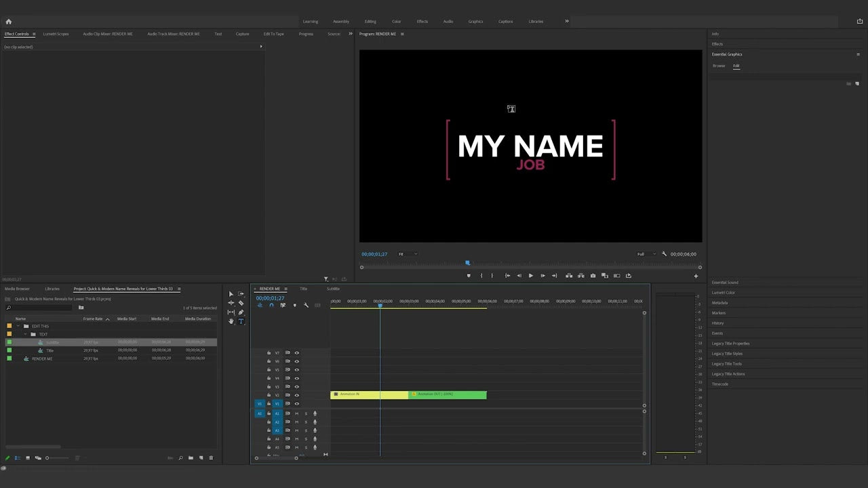Image resolution: width=868 pixels, height=488 pixels.
Task: Toggle video track V2 output visibility
Action: coord(296,394)
